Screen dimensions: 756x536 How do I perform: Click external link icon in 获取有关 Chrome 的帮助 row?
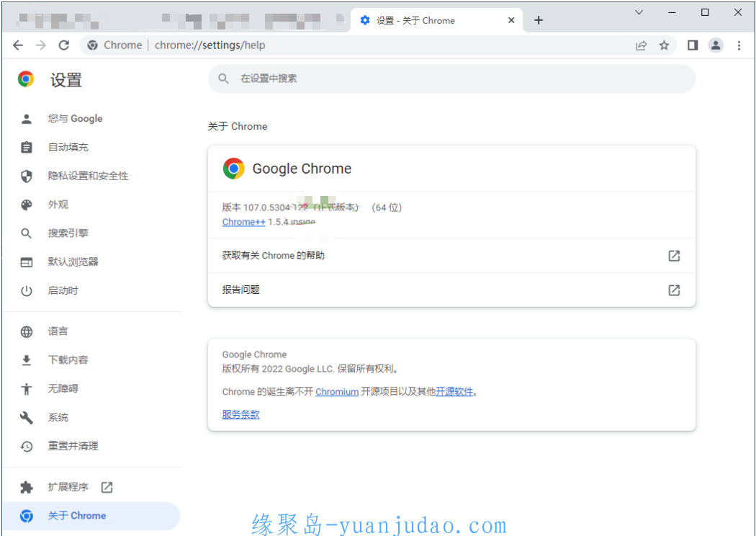pyautogui.click(x=674, y=256)
